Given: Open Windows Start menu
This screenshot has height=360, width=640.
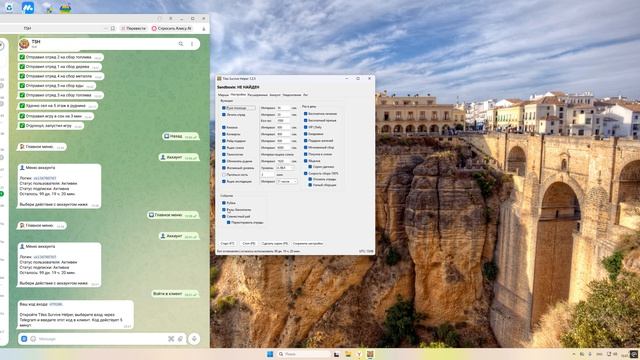Looking at the screenshot, I should point(270,354).
